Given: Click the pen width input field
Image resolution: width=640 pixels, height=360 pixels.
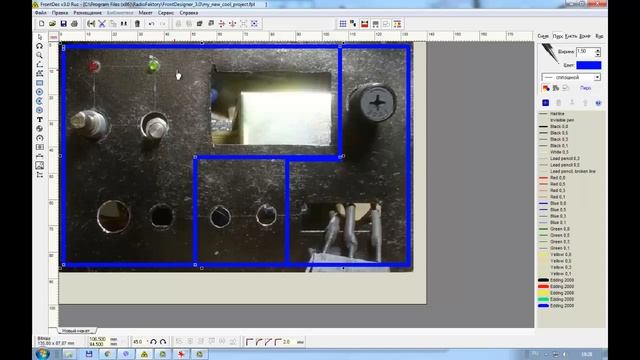Looking at the screenshot, I should 585,52.
